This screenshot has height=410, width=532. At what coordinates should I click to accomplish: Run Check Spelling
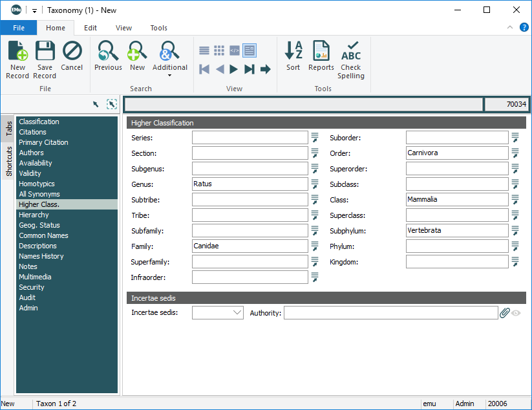(x=351, y=52)
